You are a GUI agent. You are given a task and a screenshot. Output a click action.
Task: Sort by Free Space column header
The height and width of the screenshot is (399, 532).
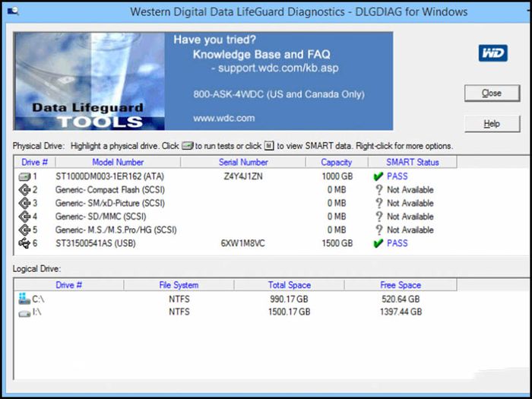[x=401, y=285]
